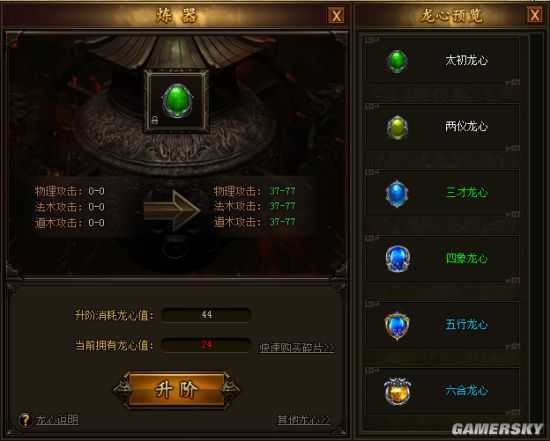The image size is (550, 441).
Task: Open the quick purchase fragments link
Action: pyautogui.click(x=296, y=348)
